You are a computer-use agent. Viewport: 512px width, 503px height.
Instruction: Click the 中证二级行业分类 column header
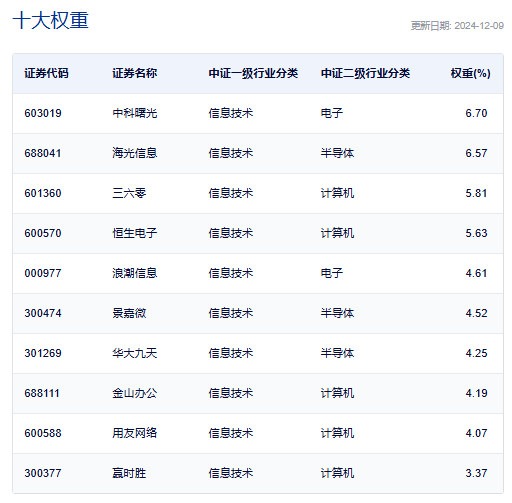(x=365, y=73)
